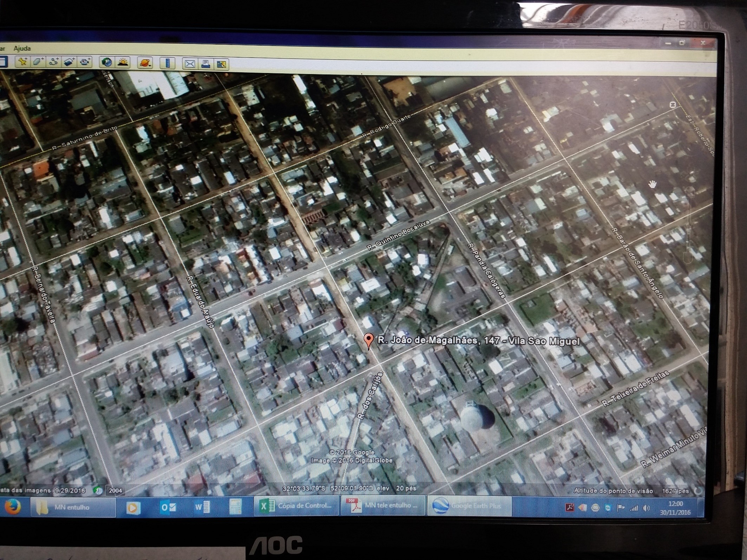747x560 pixels.
Task: Toggle sunlight across the landscape
Action: pyautogui.click(x=123, y=62)
